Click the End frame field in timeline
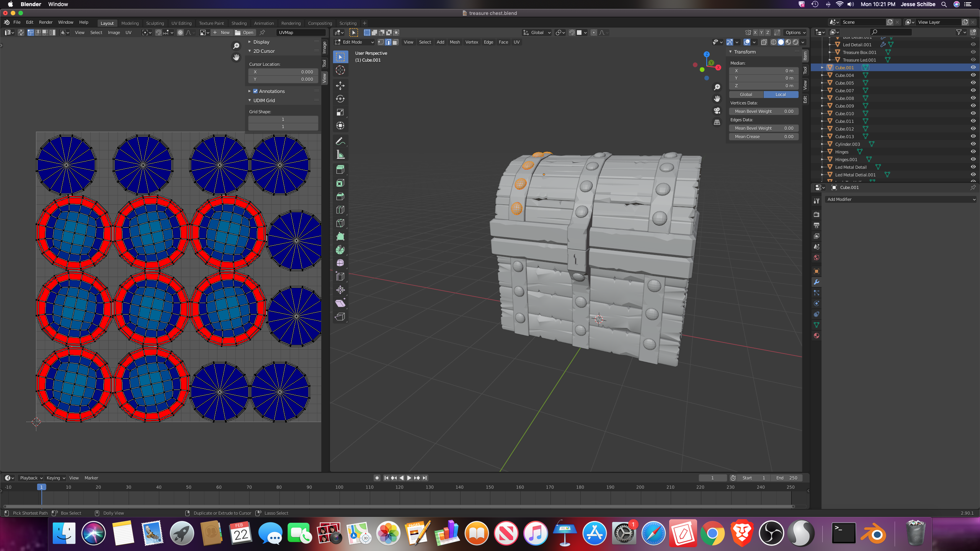Viewport: 980px width, 551px height. pos(787,478)
